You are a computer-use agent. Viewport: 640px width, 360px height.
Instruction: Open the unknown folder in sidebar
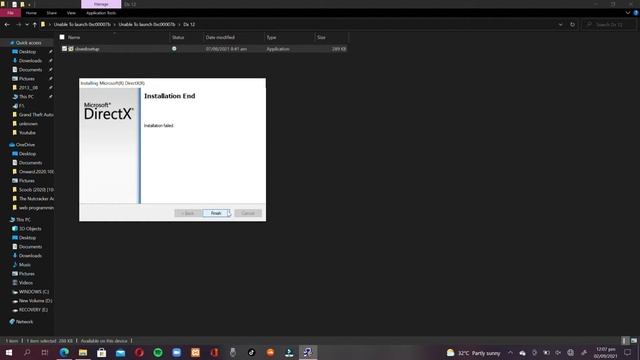28,124
